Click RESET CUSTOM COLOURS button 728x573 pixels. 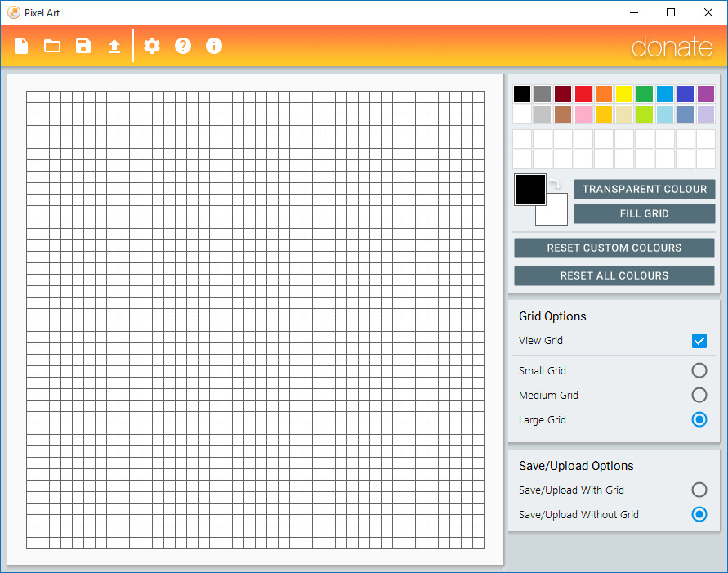click(614, 248)
